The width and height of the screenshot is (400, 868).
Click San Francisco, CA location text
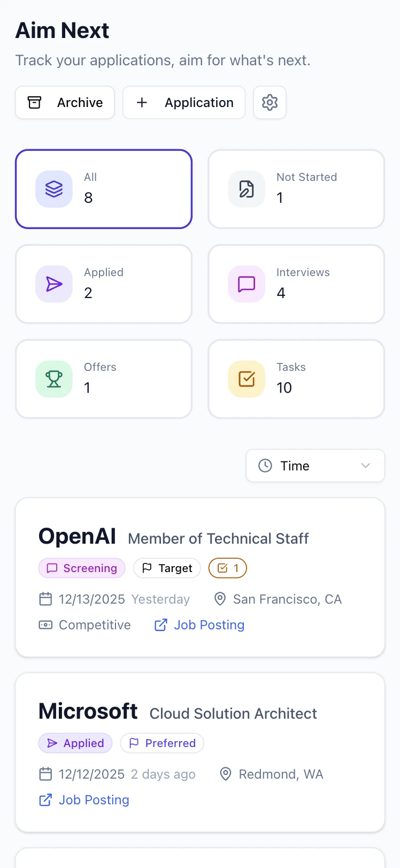287,599
